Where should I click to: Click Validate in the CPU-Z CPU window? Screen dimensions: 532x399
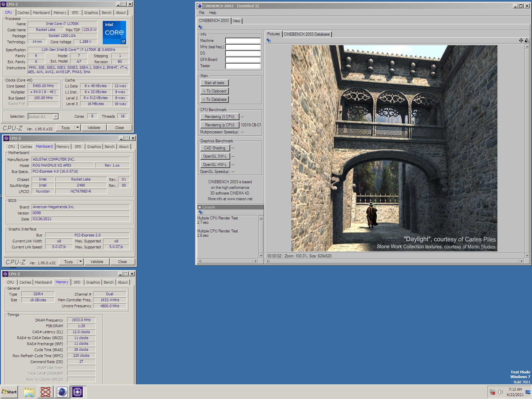pos(94,128)
